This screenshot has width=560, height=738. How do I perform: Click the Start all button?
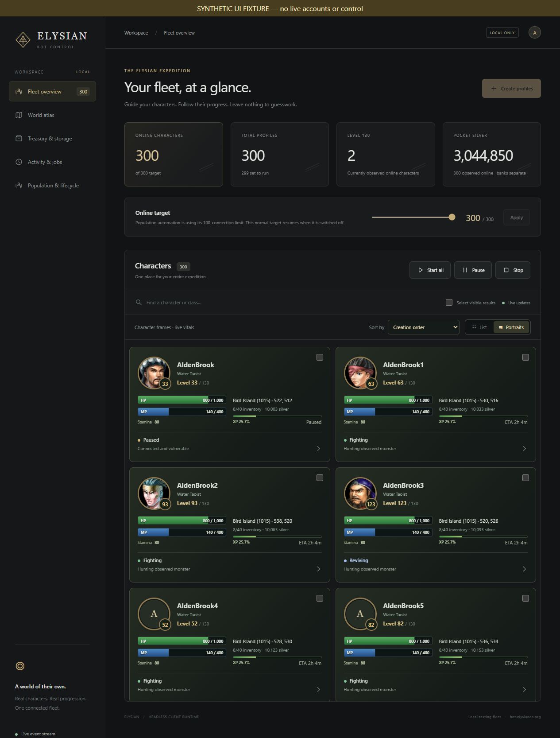point(430,270)
